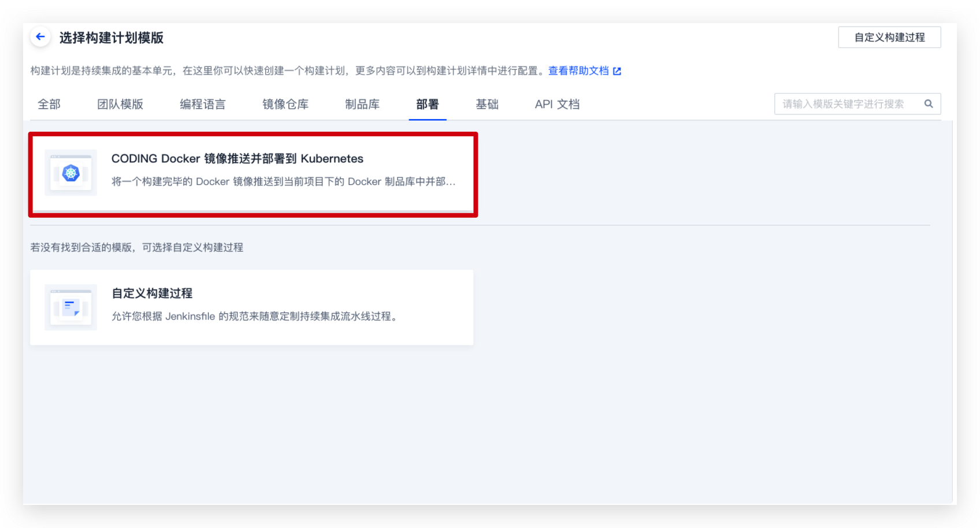Focus the template keyword search field
Image resolution: width=980 pixels, height=528 pixels.
pos(857,104)
